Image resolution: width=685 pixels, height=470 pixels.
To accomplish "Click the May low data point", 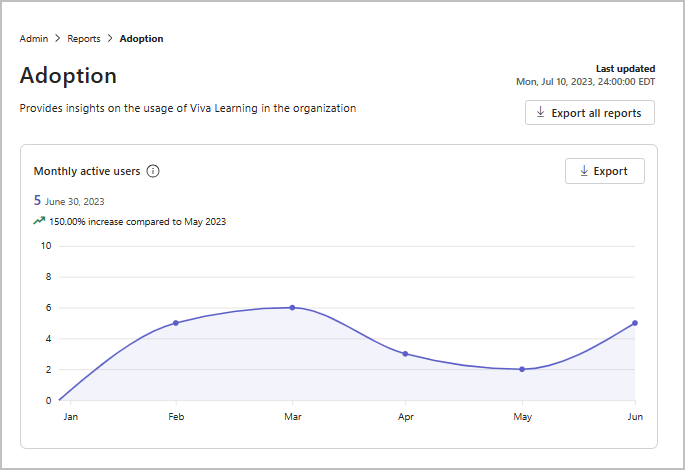I will (521, 369).
